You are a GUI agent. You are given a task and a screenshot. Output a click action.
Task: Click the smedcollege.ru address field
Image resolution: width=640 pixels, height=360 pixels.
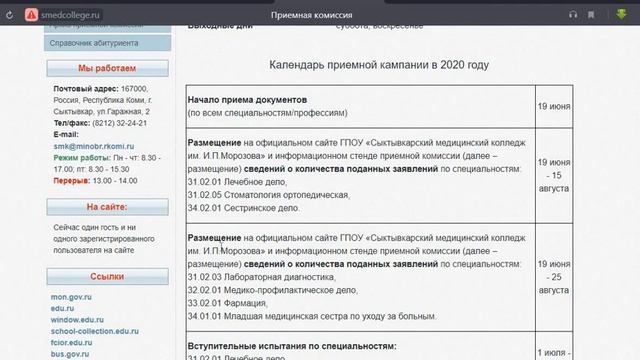(x=70, y=15)
